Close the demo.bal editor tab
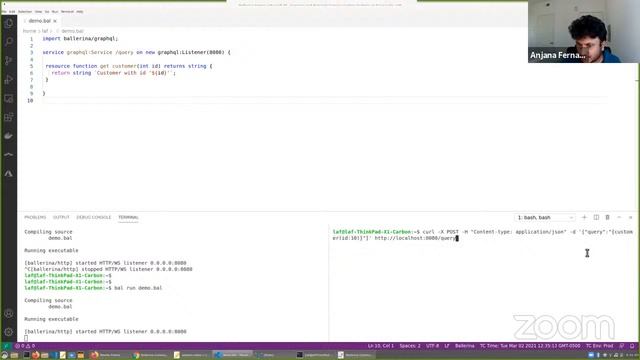 [x=55, y=21]
